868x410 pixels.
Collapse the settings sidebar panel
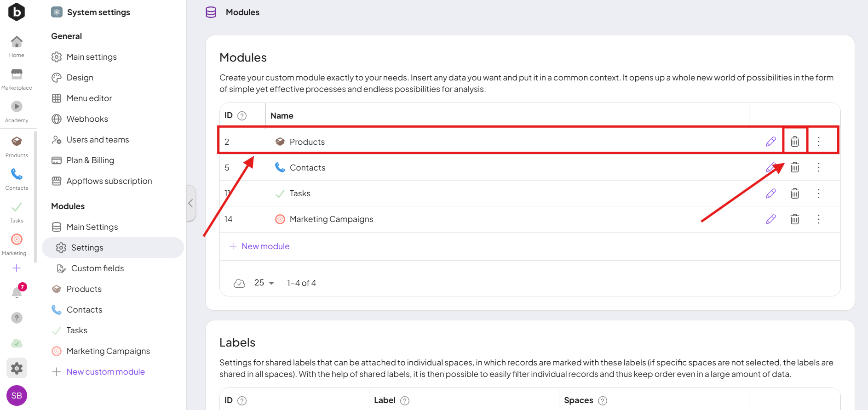190,203
